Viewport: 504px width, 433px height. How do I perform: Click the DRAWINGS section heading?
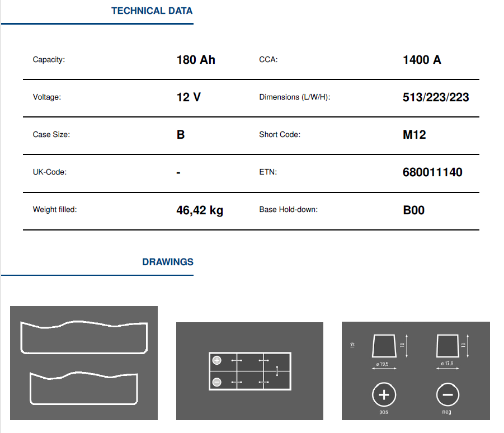168,262
